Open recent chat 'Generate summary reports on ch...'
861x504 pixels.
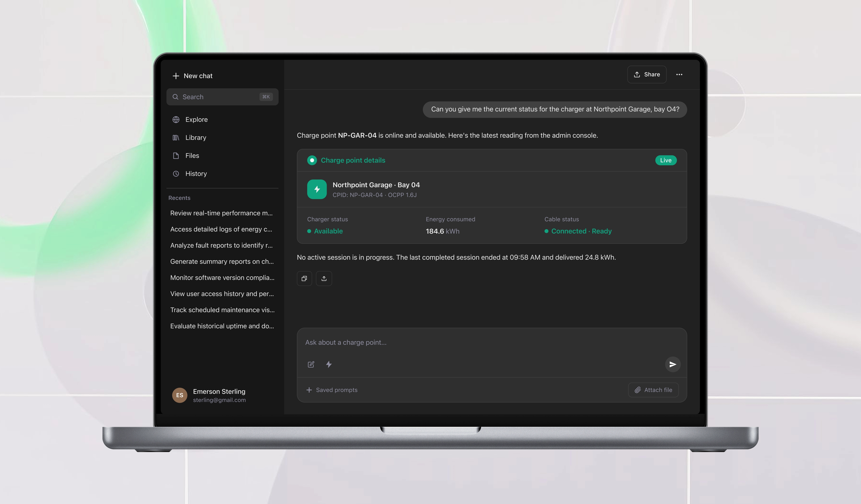tap(222, 261)
